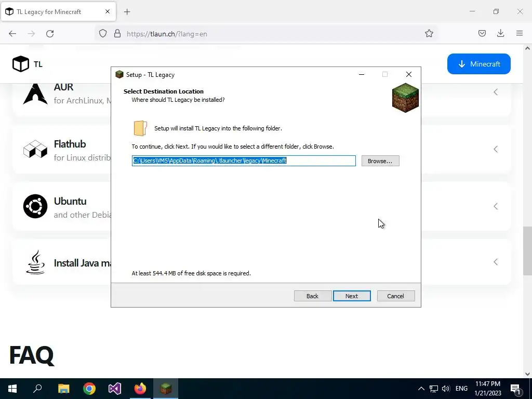The width and height of the screenshot is (532, 399).
Task: Close the Setup - TL Legacy window
Action: 409,74
